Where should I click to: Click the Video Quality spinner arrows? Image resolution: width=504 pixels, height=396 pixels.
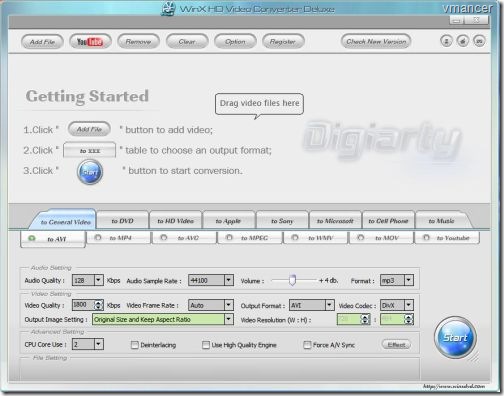pyautogui.click(x=98, y=305)
